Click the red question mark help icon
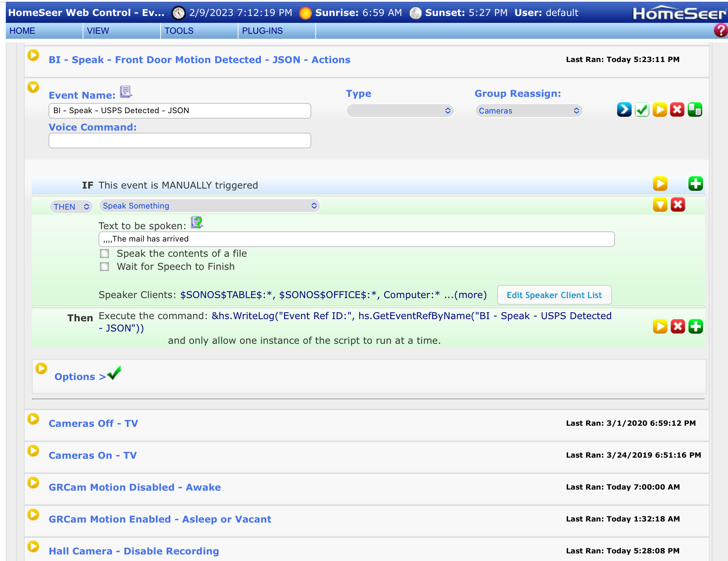 pos(720,30)
